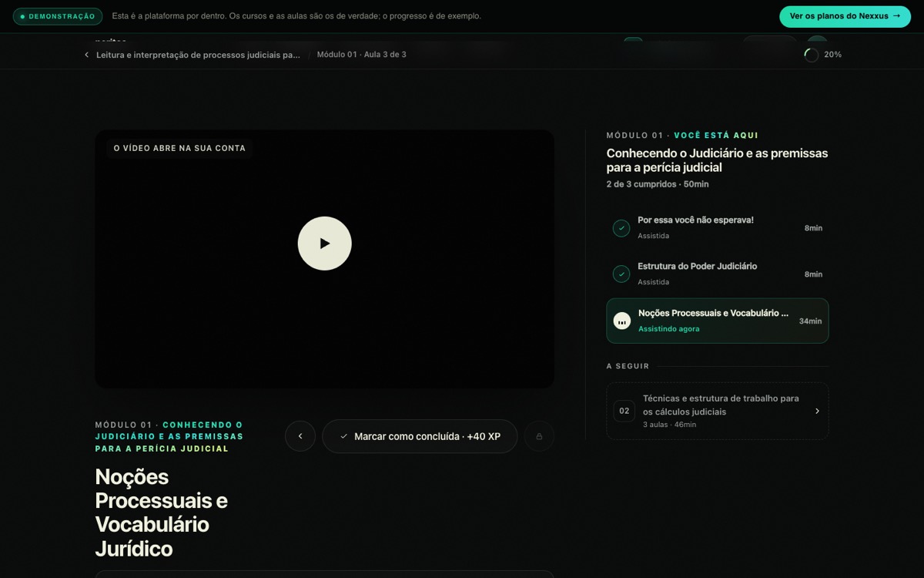Click the now-playing icon of the current lesson
Screen dimensions: 924x578
[x=622, y=321]
